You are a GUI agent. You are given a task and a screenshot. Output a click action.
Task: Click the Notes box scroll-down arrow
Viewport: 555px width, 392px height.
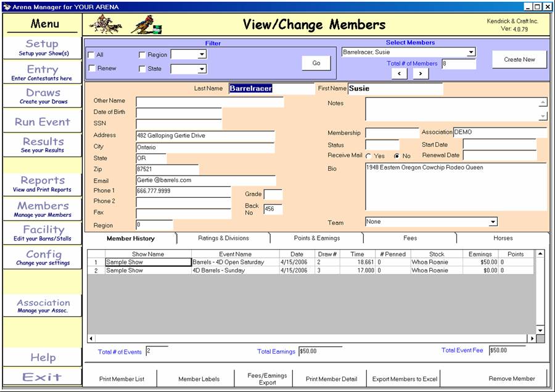point(543,116)
